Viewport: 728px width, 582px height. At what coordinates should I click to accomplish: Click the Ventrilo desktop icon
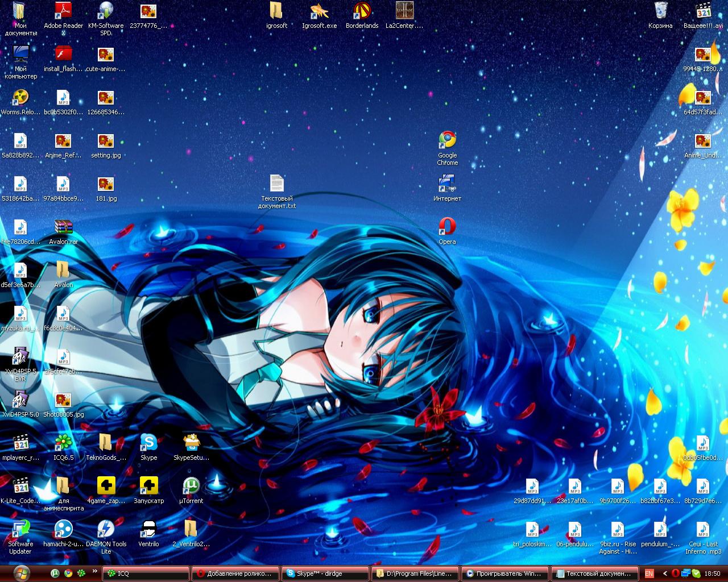[148, 533]
